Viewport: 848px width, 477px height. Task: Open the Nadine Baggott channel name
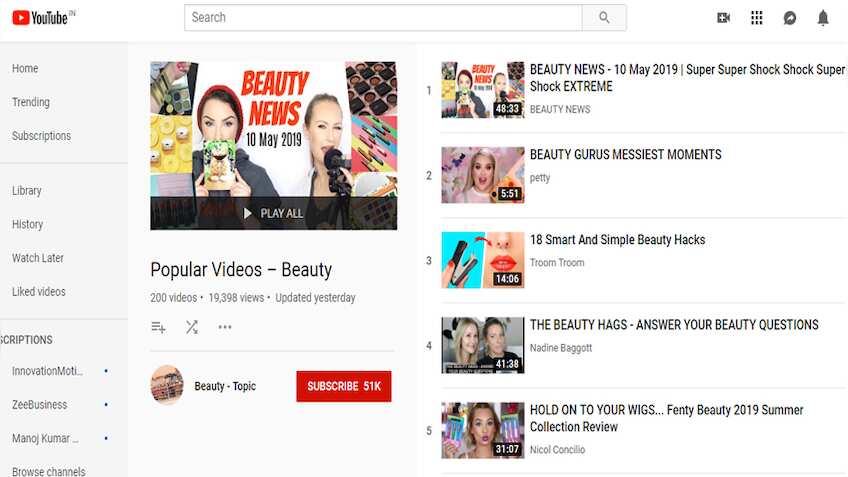[x=561, y=348]
